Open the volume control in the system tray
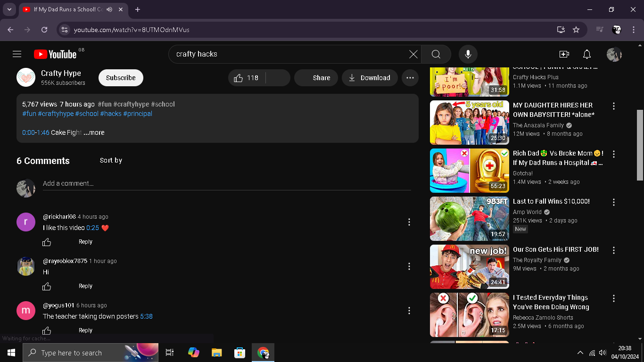 [603, 353]
